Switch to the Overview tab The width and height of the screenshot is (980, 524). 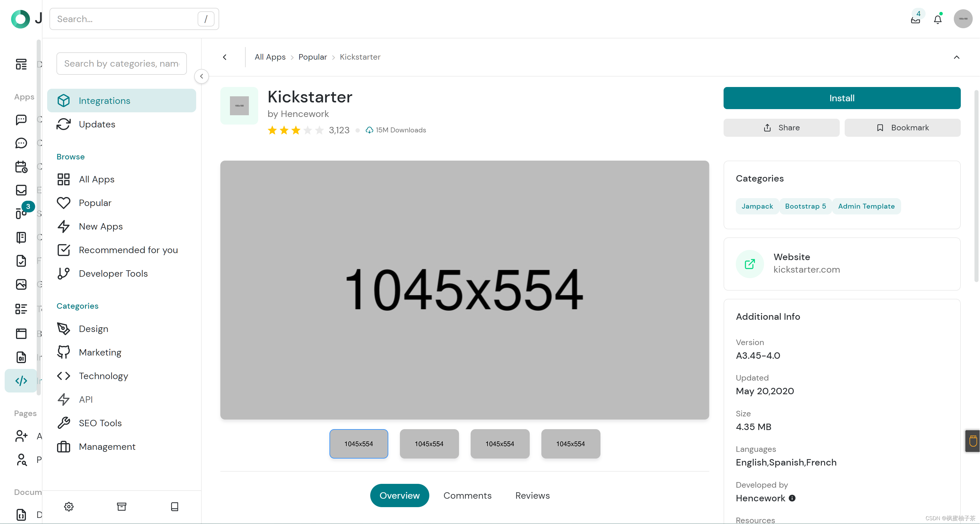(399, 495)
